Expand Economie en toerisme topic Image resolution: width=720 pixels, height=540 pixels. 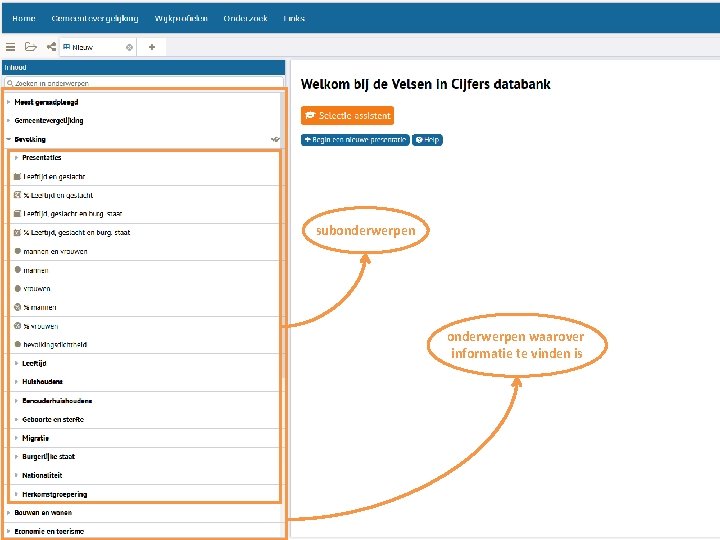8,531
